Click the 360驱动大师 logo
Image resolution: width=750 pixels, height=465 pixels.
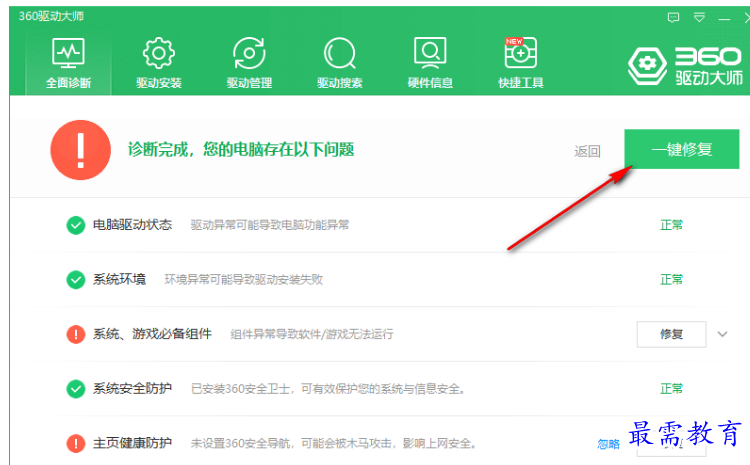click(x=685, y=66)
